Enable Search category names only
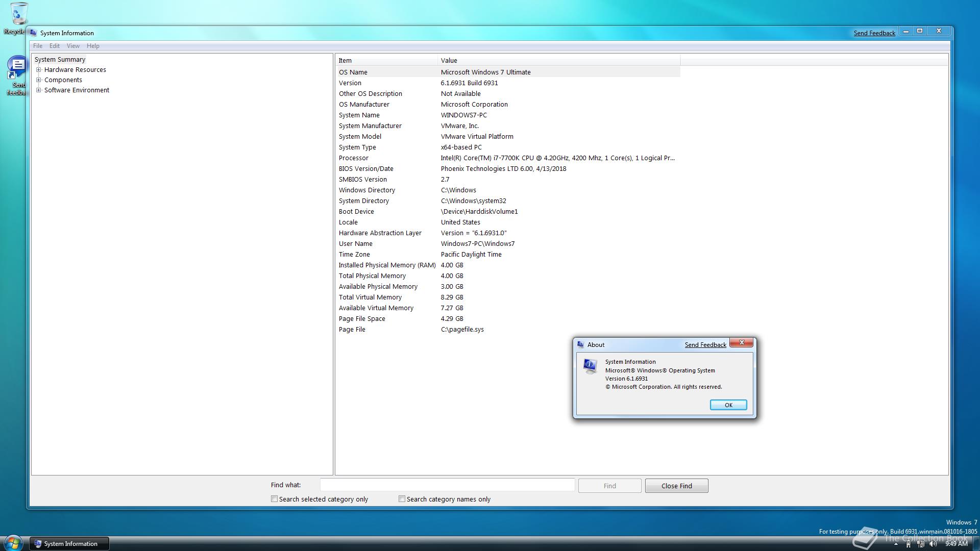 pos(402,499)
